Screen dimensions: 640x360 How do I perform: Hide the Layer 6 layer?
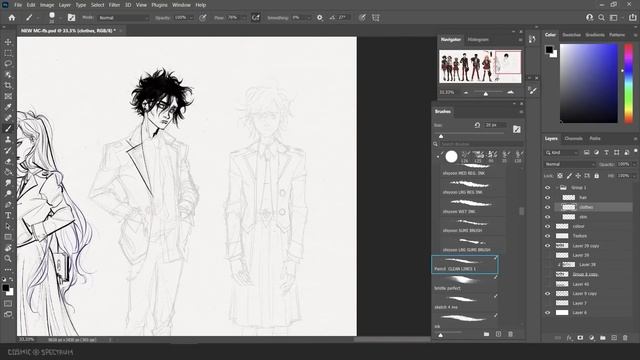tap(548, 313)
